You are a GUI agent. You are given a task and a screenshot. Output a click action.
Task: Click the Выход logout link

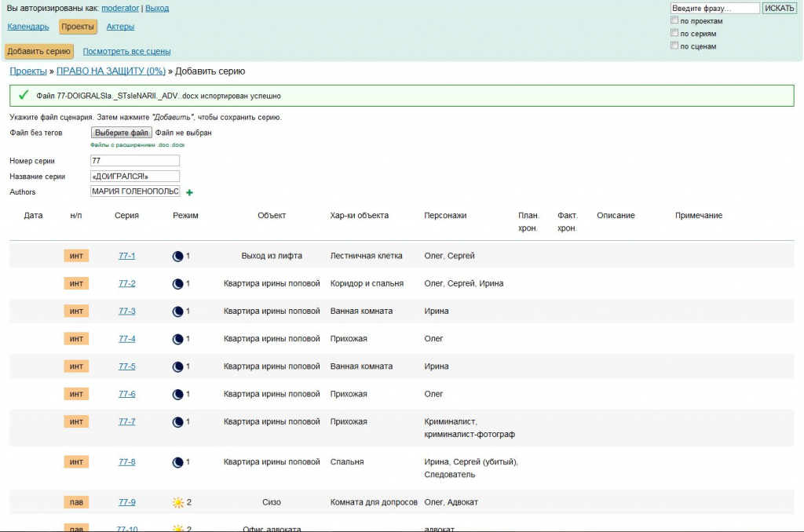157,8
